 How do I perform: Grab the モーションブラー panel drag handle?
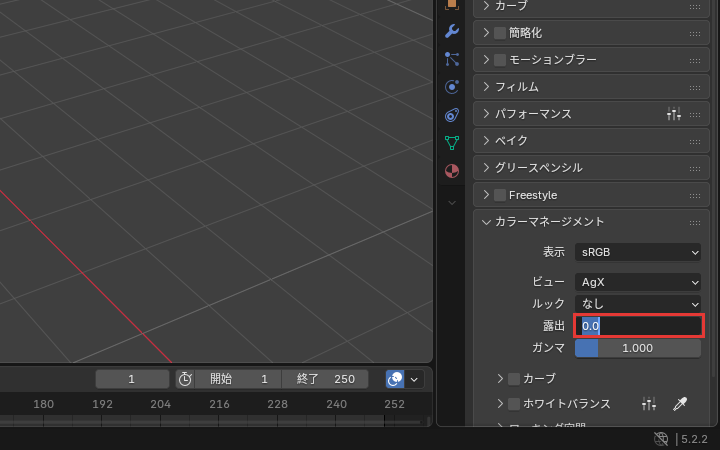click(x=695, y=61)
